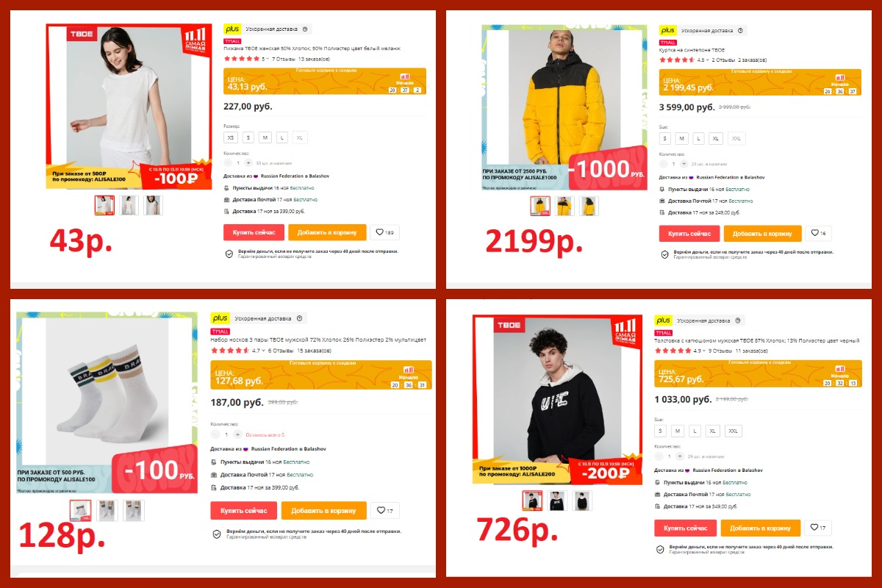
Task: Select size XS for the pajama top
Action: tap(232, 137)
